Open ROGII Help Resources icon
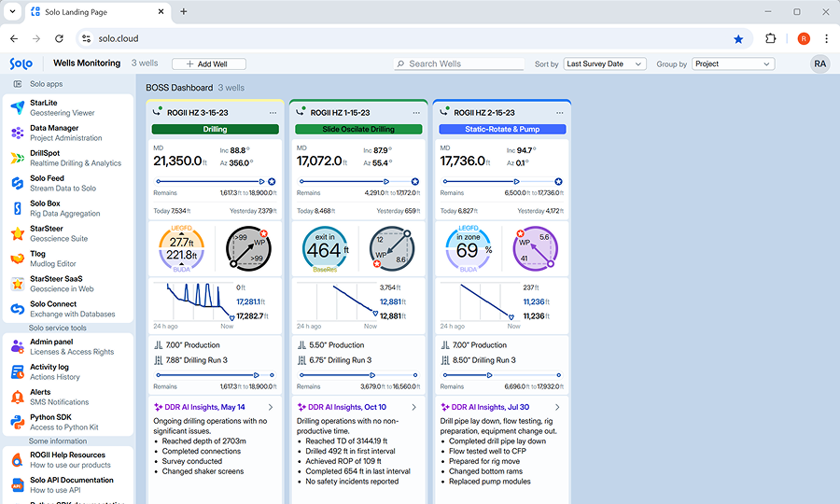Viewport: 840px width, 504px height. pos(18,459)
